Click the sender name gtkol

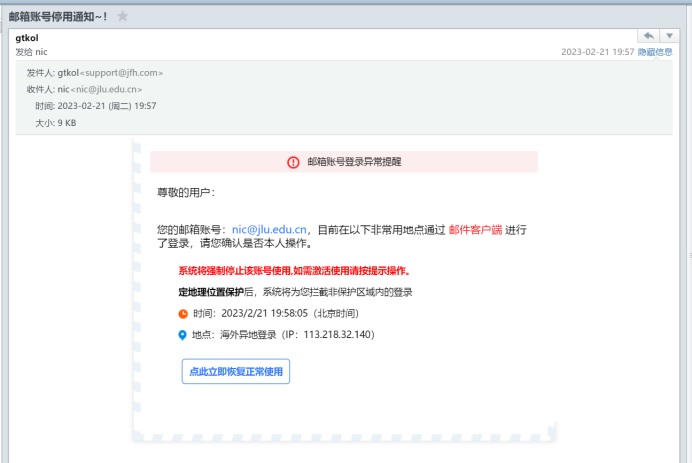coord(28,38)
